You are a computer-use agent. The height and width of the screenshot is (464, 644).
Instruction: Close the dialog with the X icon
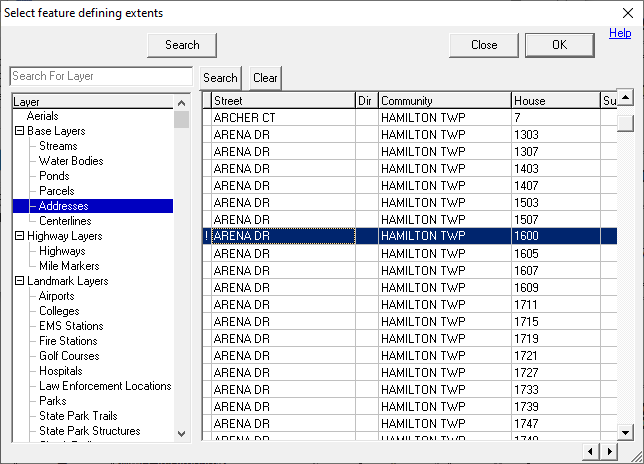point(626,13)
